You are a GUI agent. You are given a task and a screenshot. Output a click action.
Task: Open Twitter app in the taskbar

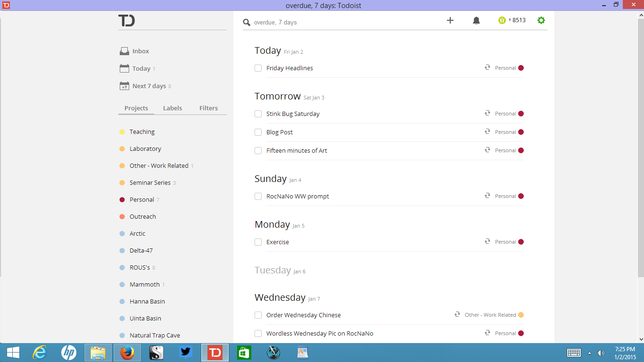point(185,352)
